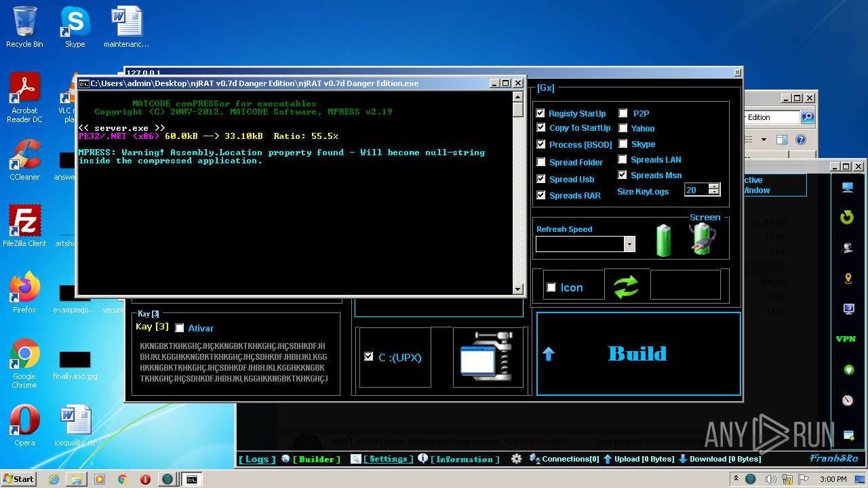Increase the Size KeyLogs value
868x488 pixels.
[x=713, y=186]
